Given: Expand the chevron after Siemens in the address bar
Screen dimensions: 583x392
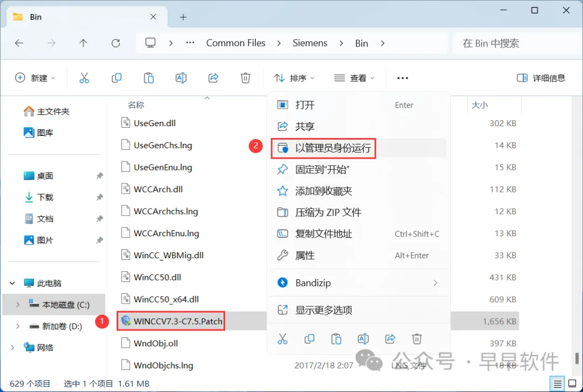Looking at the screenshot, I should (341, 43).
